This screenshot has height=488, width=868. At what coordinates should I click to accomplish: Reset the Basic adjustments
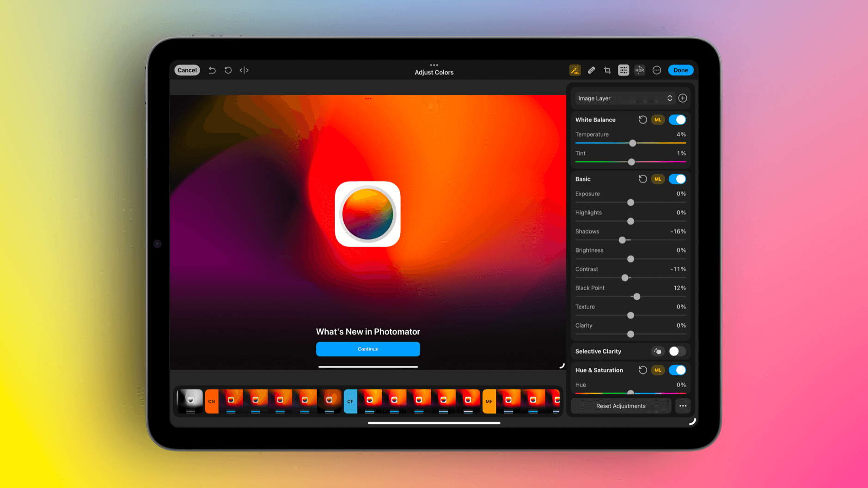point(642,179)
